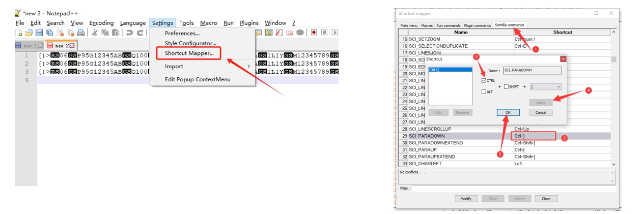
Task: Open the key dropdown showing ]
Action: click(546, 87)
